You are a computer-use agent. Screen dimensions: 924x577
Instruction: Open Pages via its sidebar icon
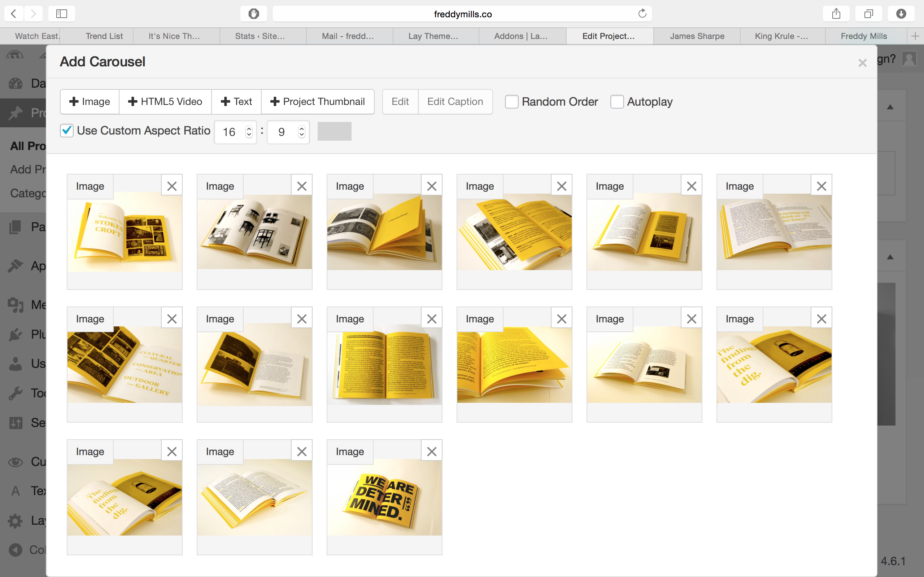(16, 227)
